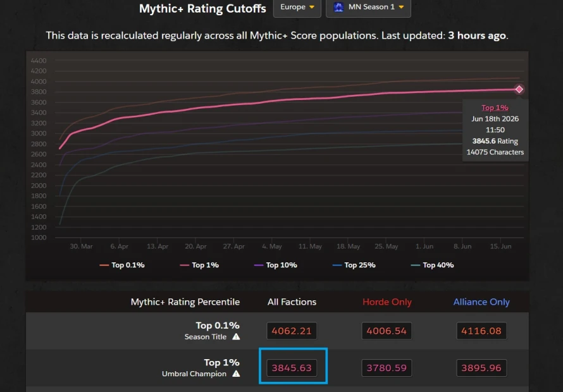Image resolution: width=563 pixels, height=392 pixels.
Task: Click the Jun 18th 2026 tooltip date
Action: point(495,118)
